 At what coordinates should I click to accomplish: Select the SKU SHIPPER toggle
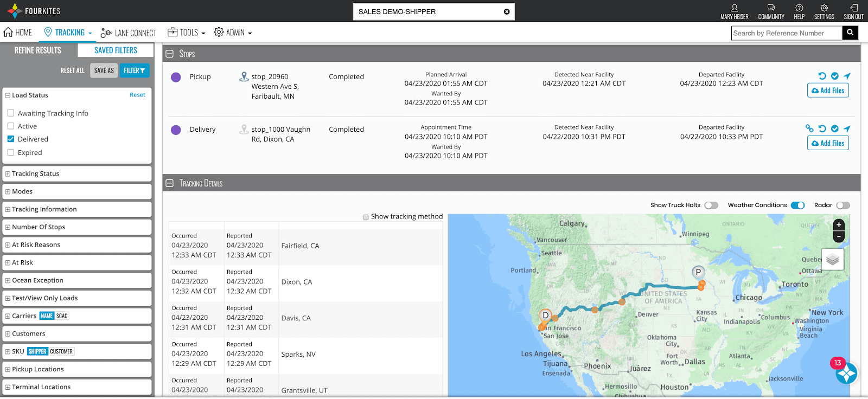pos(37,351)
